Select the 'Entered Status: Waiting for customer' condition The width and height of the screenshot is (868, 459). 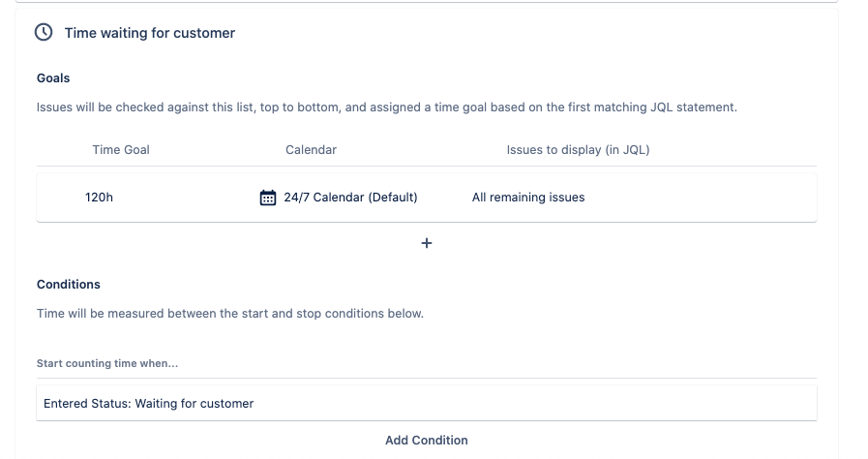pos(149,404)
